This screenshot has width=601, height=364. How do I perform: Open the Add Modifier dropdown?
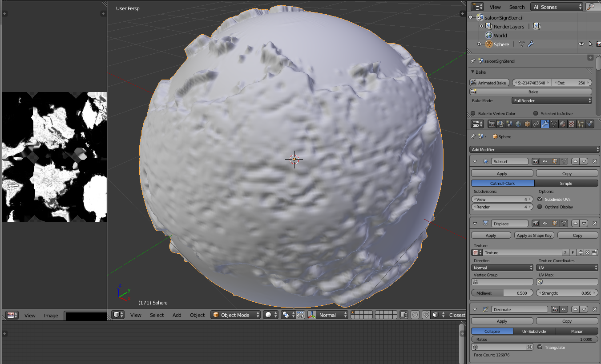tap(535, 149)
